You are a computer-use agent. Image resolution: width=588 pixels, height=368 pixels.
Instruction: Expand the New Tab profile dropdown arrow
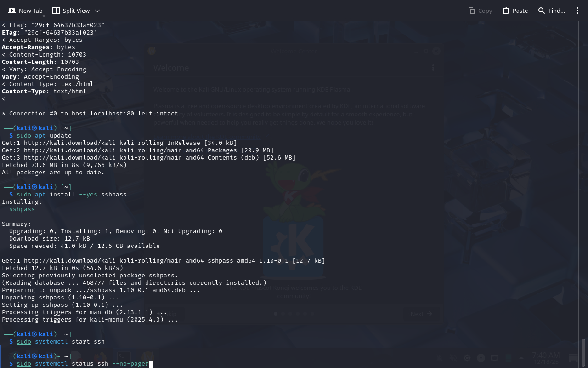pos(44,16)
